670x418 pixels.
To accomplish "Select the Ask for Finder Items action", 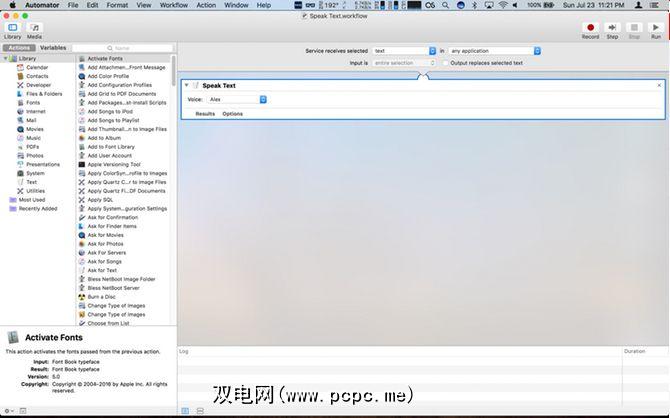I will 112,226.
